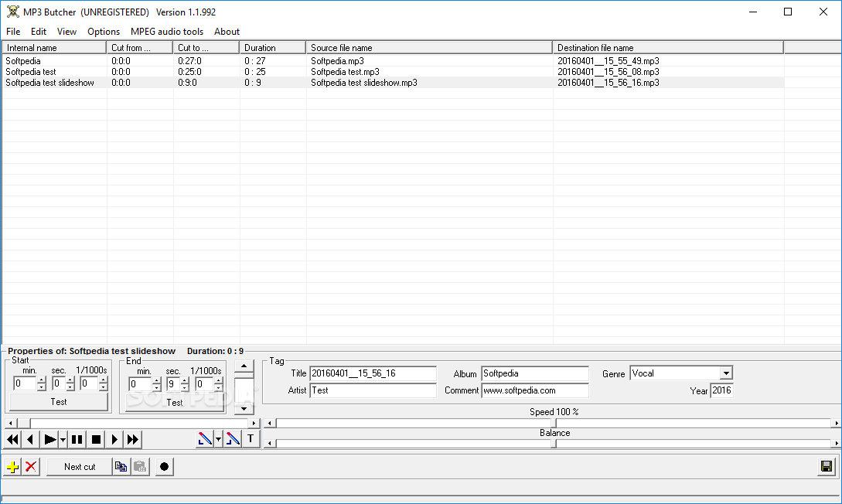The height and width of the screenshot is (504, 842).
Task: Click the step backward single-arrow button
Action: tap(30, 440)
